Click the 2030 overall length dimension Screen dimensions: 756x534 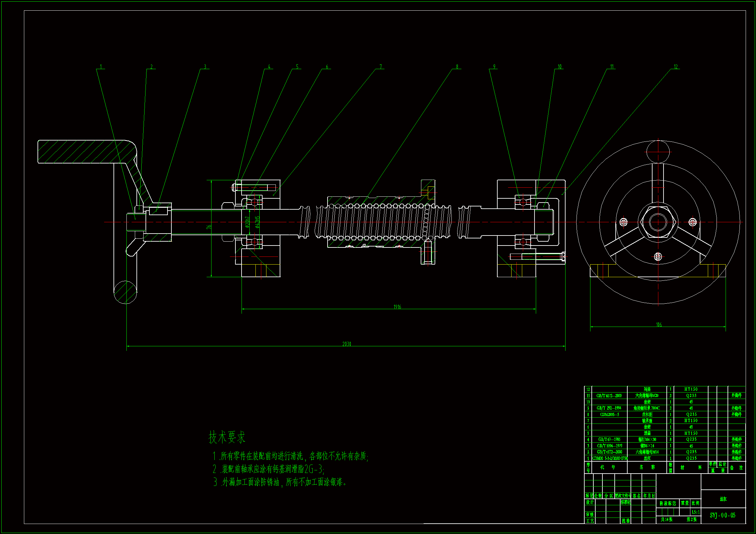347,344
